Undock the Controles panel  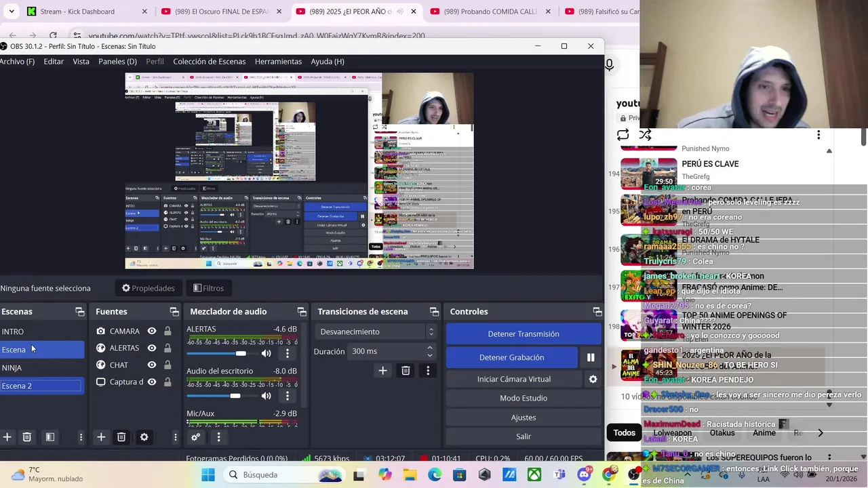[597, 312]
